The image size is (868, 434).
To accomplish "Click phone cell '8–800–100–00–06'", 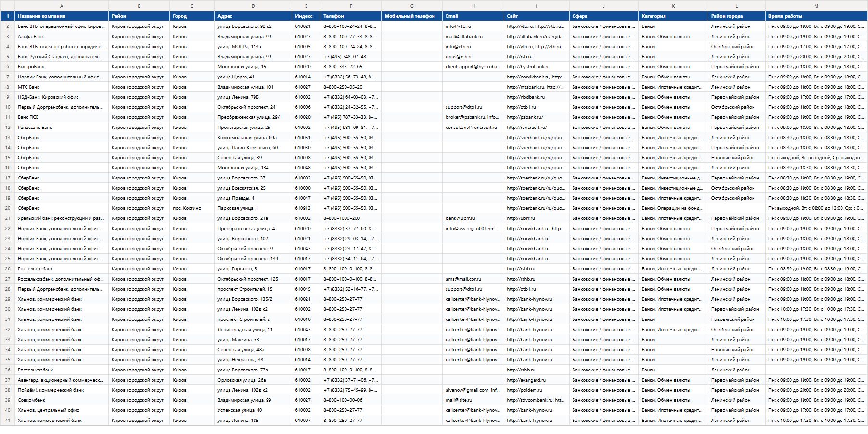I will point(351,400).
